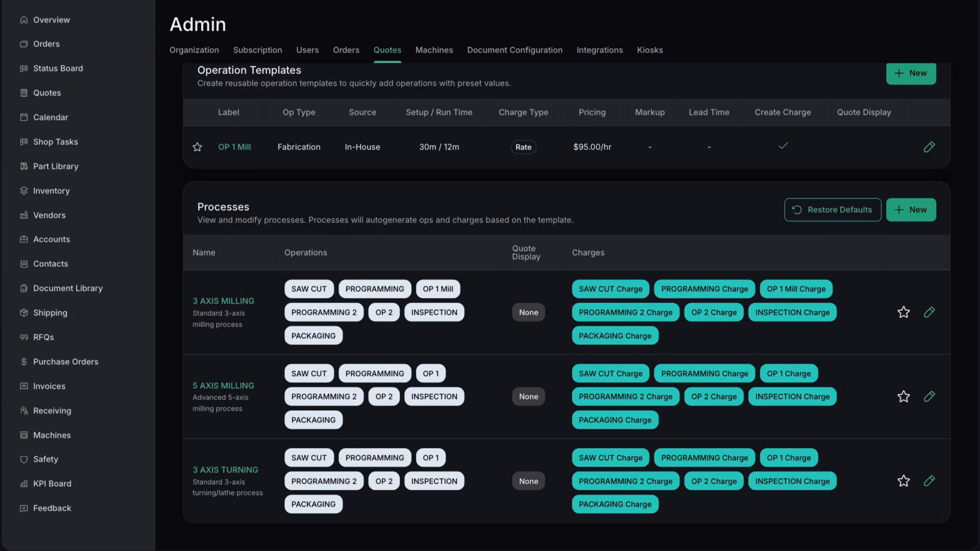The height and width of the screenshot is (551, 980).
Task: Go to Document Library in sidebar
Action: pos(67,288)
